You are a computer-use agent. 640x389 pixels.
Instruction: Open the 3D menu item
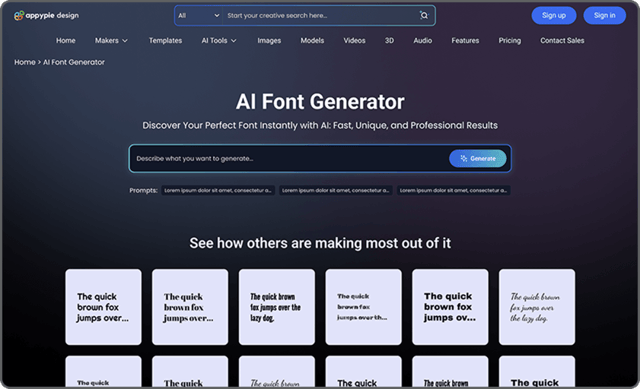coord(389,40)
